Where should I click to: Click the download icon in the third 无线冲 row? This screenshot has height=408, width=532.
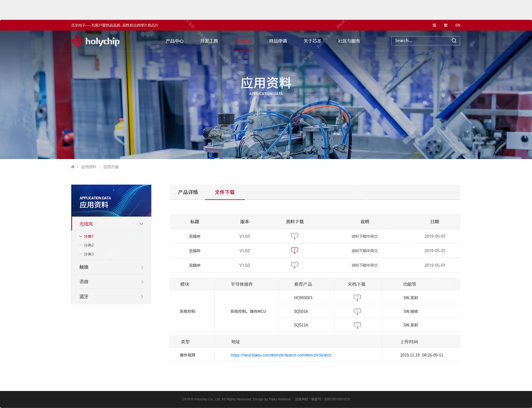(294, 265)
